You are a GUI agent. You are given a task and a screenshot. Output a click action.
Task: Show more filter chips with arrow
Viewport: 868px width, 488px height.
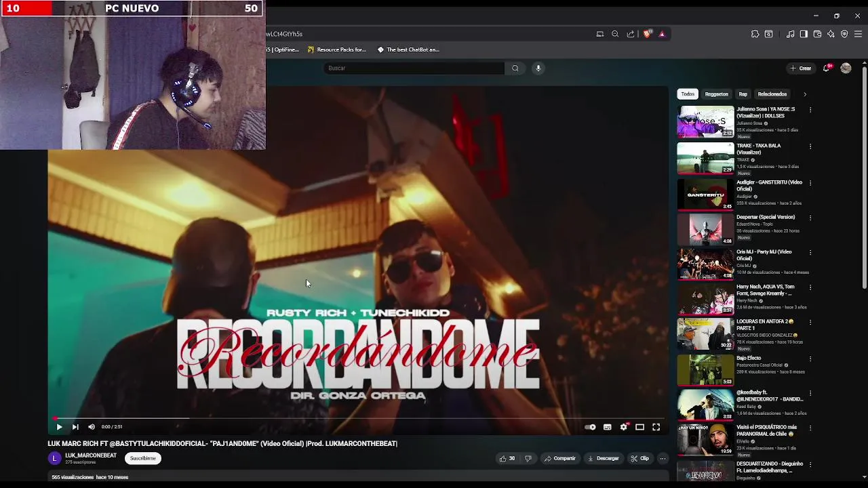[805, 94]
